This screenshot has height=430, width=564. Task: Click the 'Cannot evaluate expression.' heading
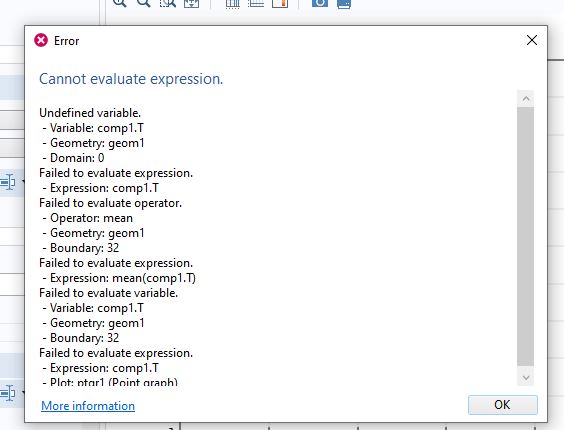click(131, 79)
